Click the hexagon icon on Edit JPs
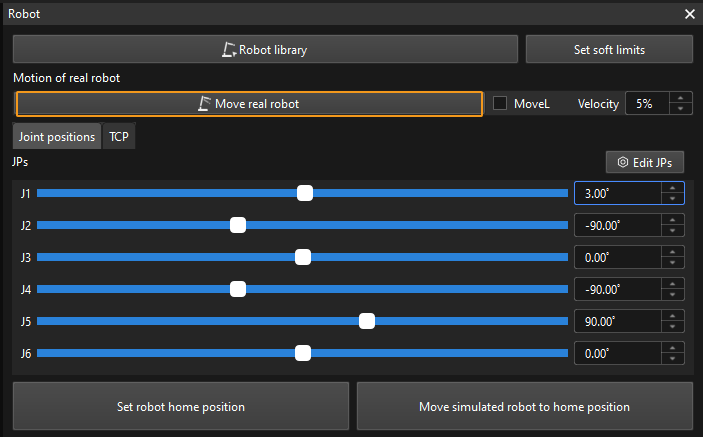Viewport: 703px width, 437px height. (x=623, y=162)
